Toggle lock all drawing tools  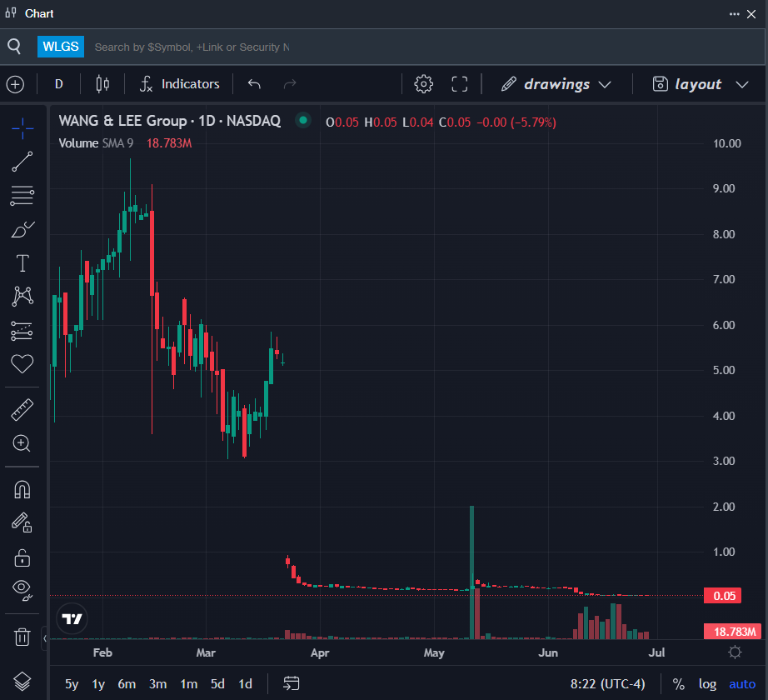click(22, 557)
